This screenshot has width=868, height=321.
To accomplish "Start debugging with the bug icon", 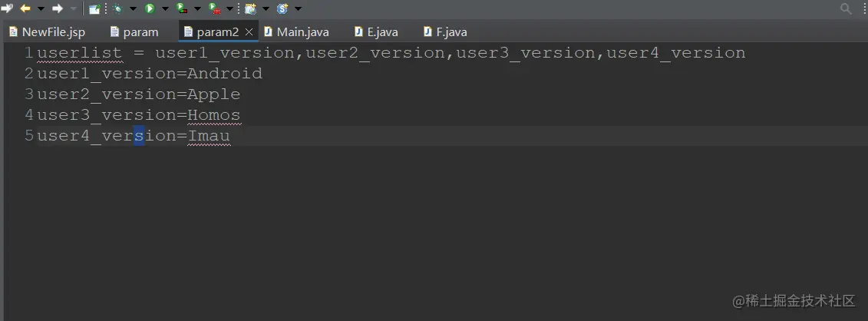I will pos(117,8).
